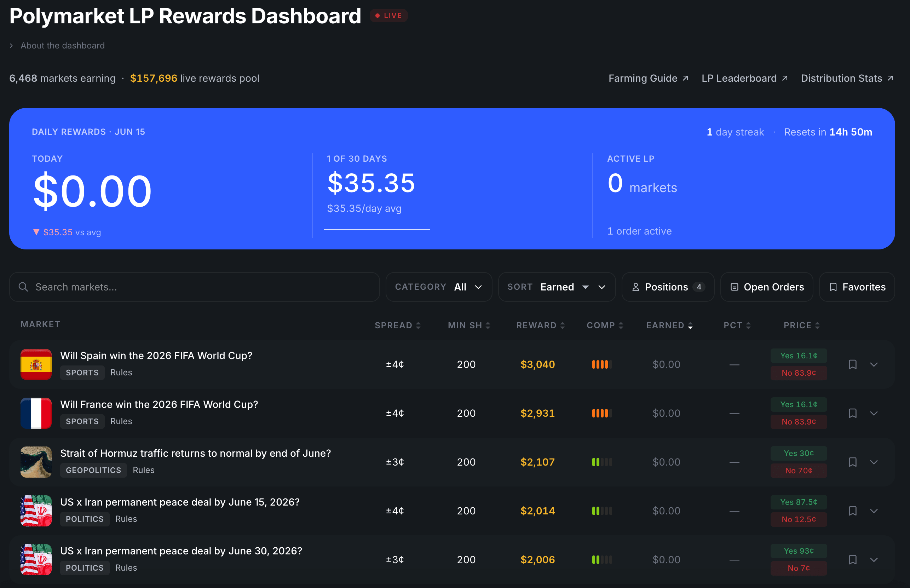Viewport: 910px width, 588px height.
Task: Sort table by Comp column
Action: point(605,325)
